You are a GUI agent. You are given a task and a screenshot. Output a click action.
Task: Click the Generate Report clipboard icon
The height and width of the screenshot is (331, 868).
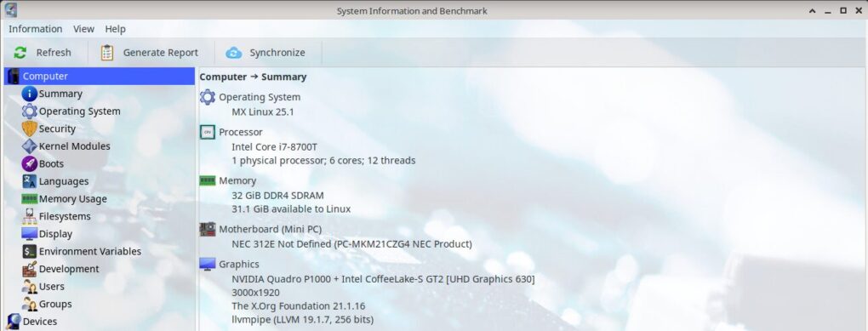click(107, 53)
